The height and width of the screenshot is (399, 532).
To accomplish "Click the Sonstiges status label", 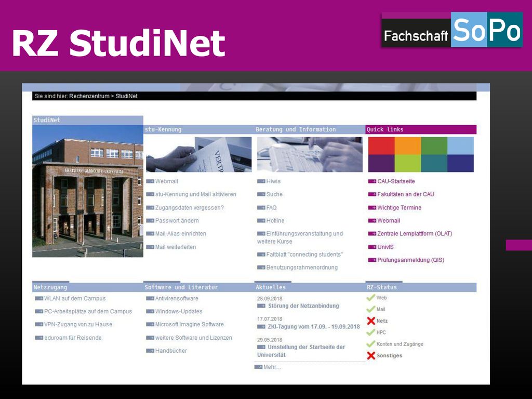I will [390, 355].
